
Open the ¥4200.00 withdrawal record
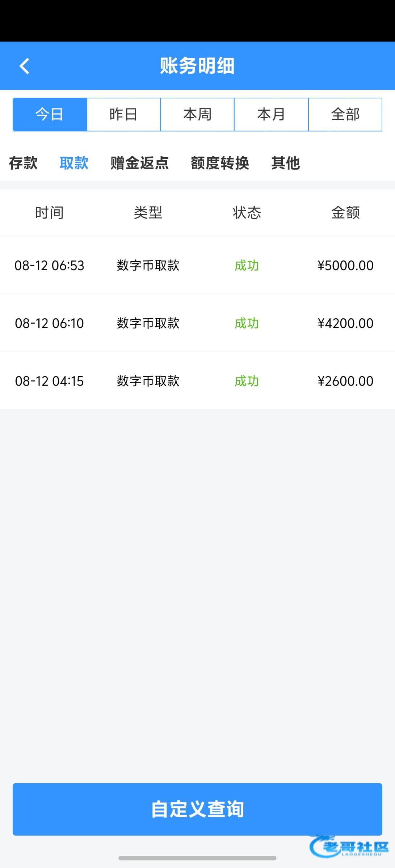click(x=197, y=323)
